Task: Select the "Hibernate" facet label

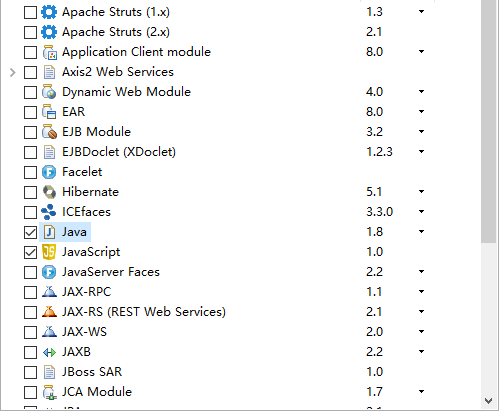Action: pyautogui.click(x=90, y=192)
